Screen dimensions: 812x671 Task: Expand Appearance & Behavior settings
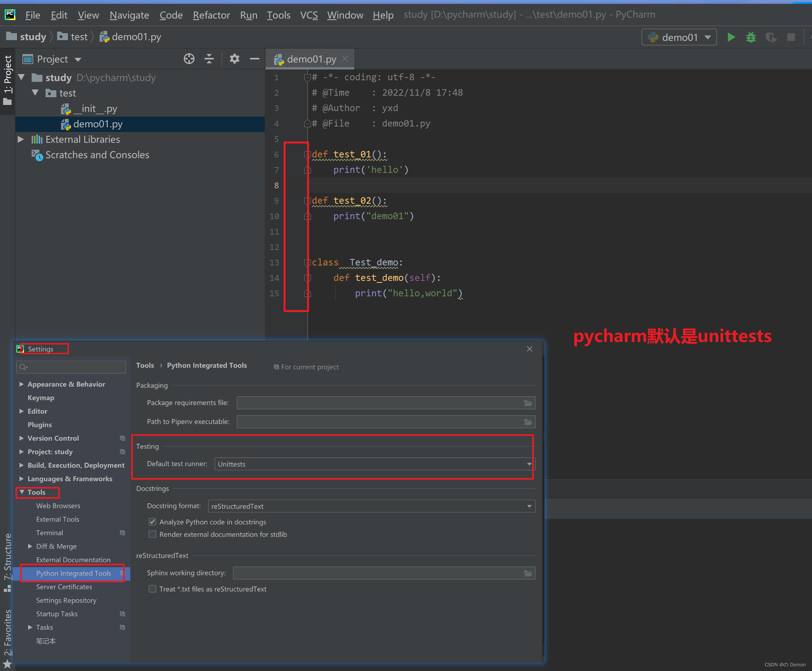click(x=22, y=384)
